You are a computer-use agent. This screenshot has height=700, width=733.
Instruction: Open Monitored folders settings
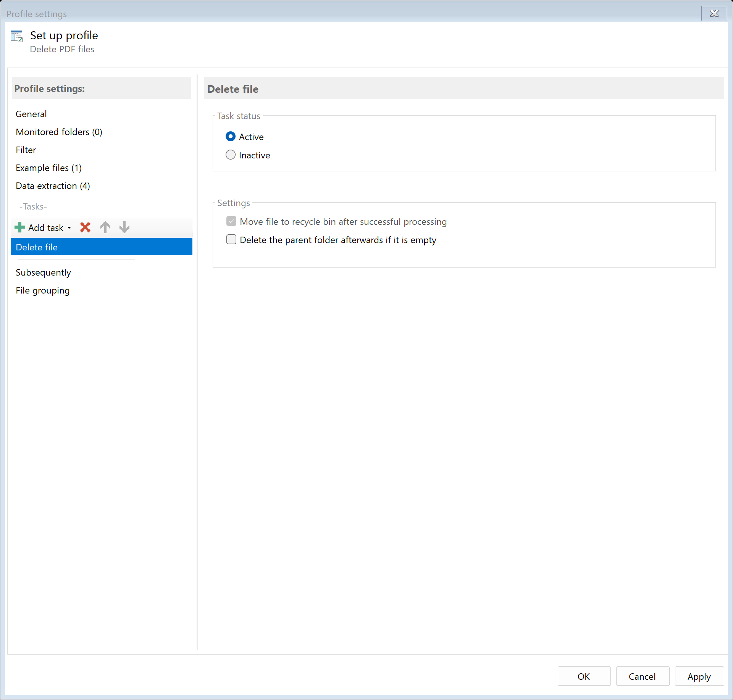pos(59,132)
